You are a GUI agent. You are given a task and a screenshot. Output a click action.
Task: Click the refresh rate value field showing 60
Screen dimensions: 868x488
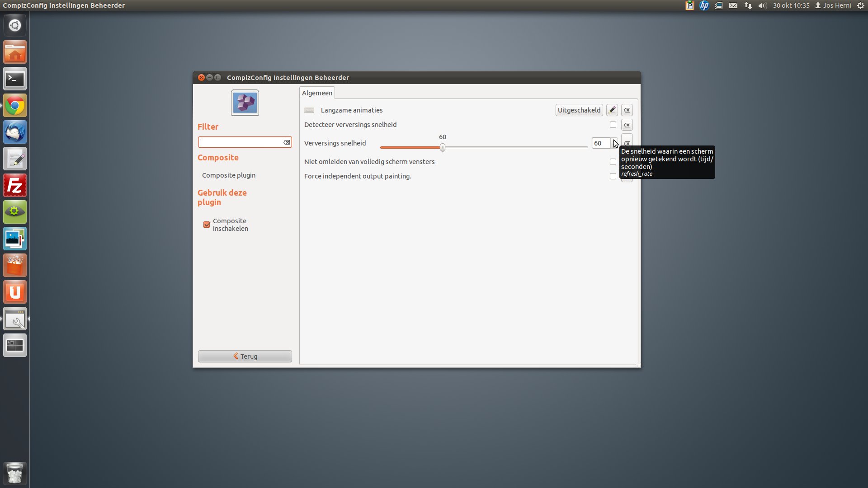click(x=601, y=143)
